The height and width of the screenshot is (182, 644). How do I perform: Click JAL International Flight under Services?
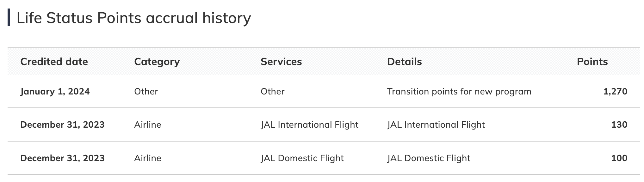[x=309, y=125]
